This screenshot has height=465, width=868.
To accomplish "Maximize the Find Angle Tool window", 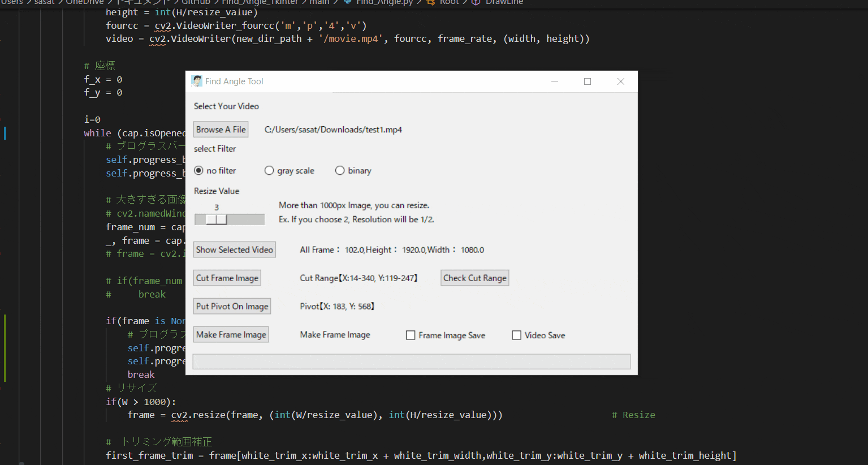I will click(x=588, y=81).
